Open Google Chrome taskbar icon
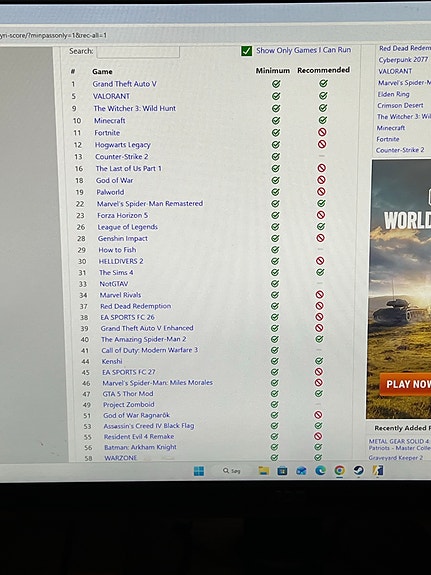 [340, 470]
